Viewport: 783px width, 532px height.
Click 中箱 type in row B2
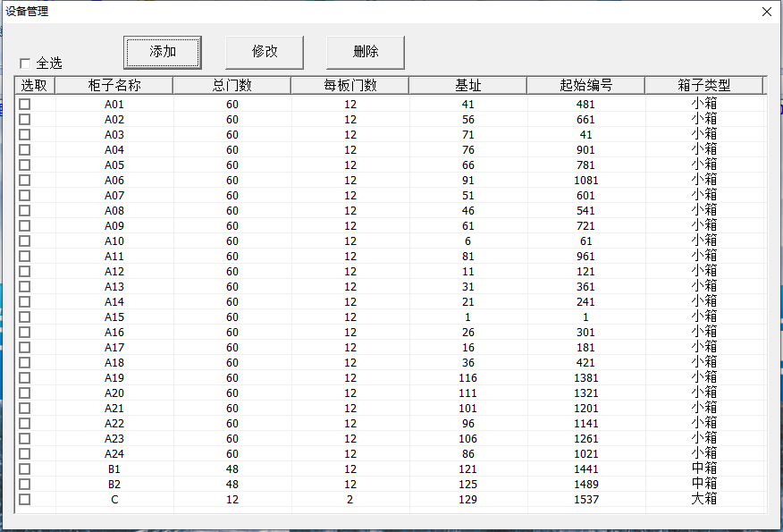coord(704,484)
